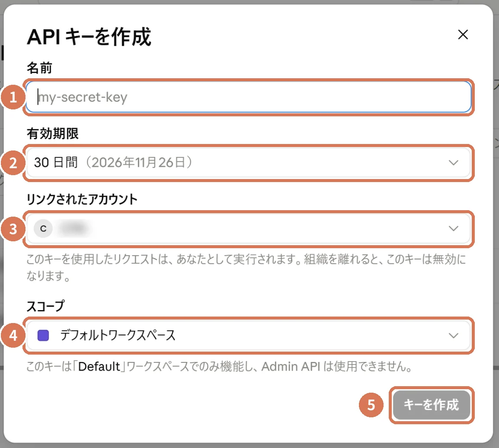Screen dimensions: 499x448
Task: Open the scope デフォルトワークスペース dropdown
Action: (x=249, y=336)
